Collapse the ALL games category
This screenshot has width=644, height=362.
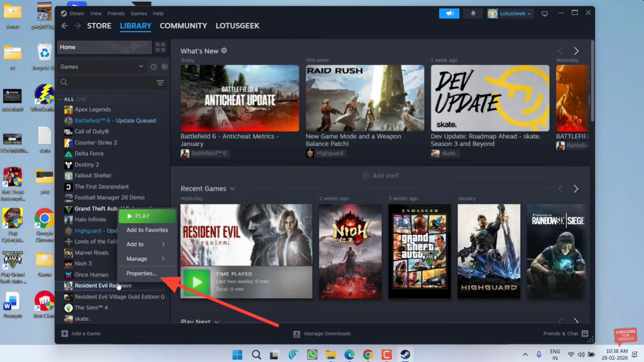tap(61, 100)
